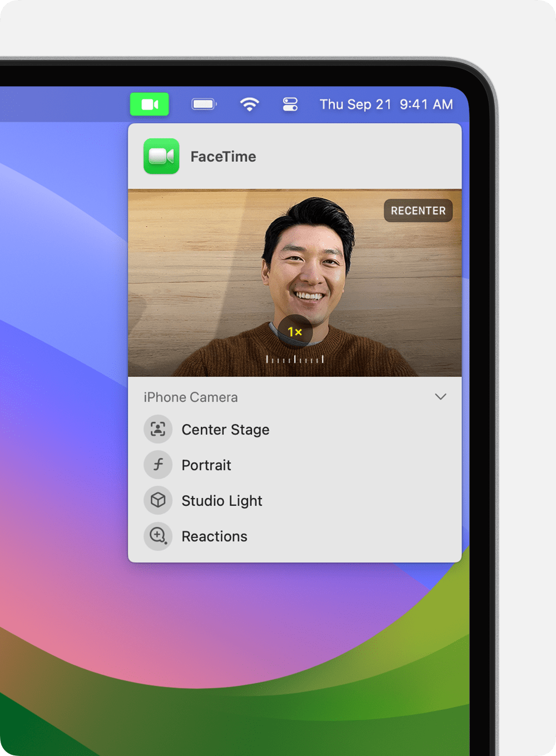This screenshot has height=756, width=556.
Task: Click the battery icon in the menu bar
Action: (x=203, y=104)
